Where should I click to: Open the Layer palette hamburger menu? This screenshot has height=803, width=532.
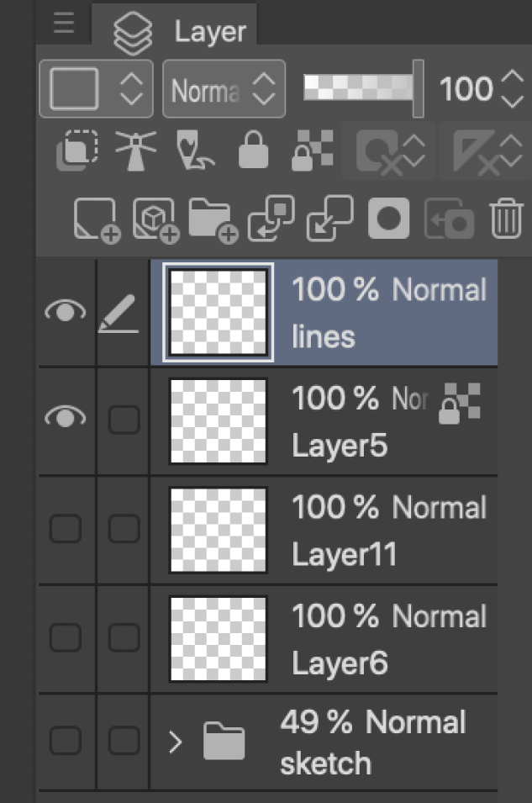tap(64, 24)
